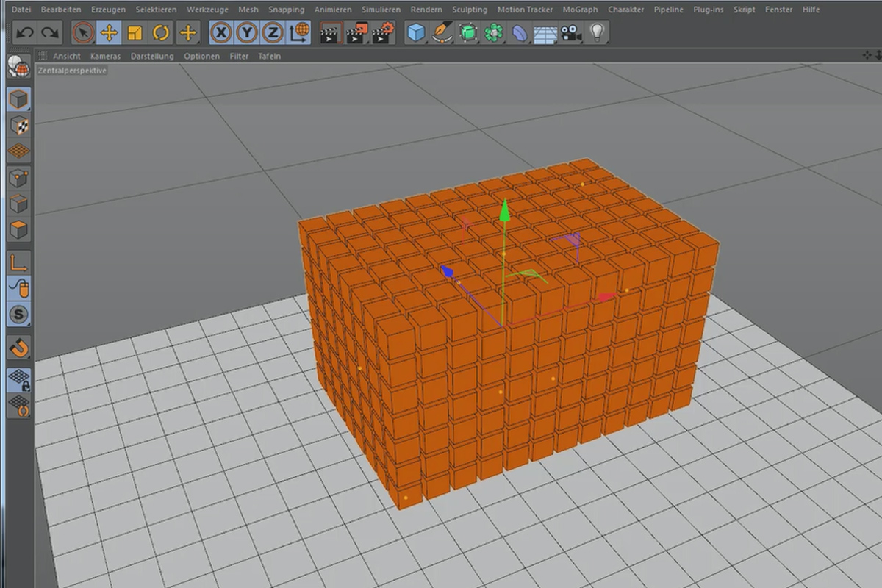Open the Skript menu
Viewport: 882px width, 588px height.
point(744,10)
